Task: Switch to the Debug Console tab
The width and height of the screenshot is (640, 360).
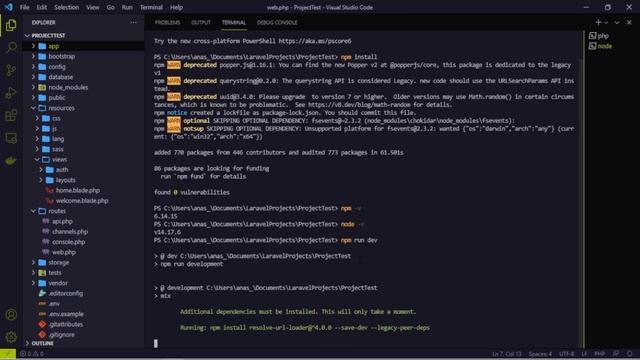Action: pyautogui.click(x=277, y=22)
